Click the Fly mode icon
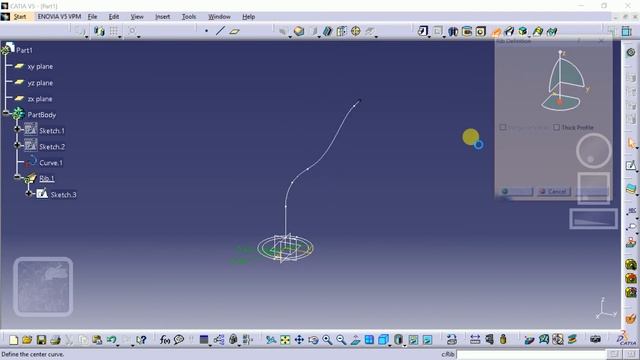Screen dimensions: 640x360 point(271,340)
